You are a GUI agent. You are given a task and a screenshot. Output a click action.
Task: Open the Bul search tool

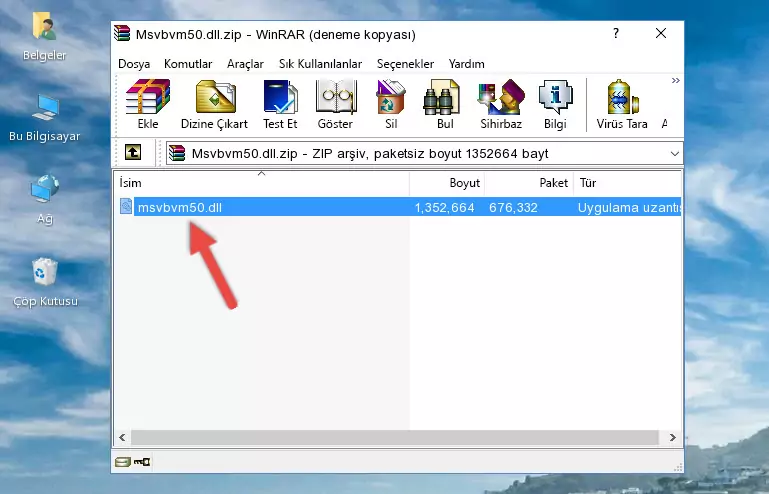click(443, 104)
